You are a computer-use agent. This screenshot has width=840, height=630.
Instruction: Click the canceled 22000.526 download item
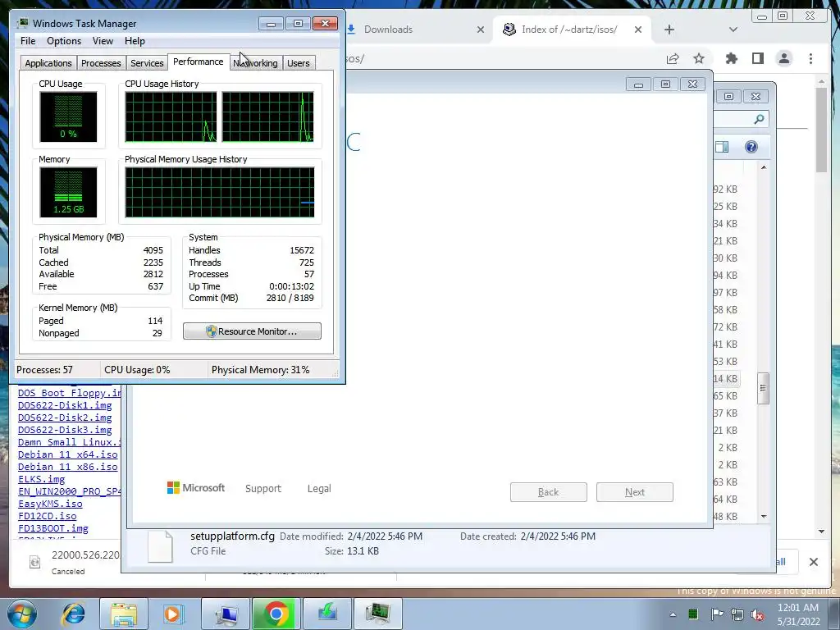pyautogui.click(x=74, y=562)
